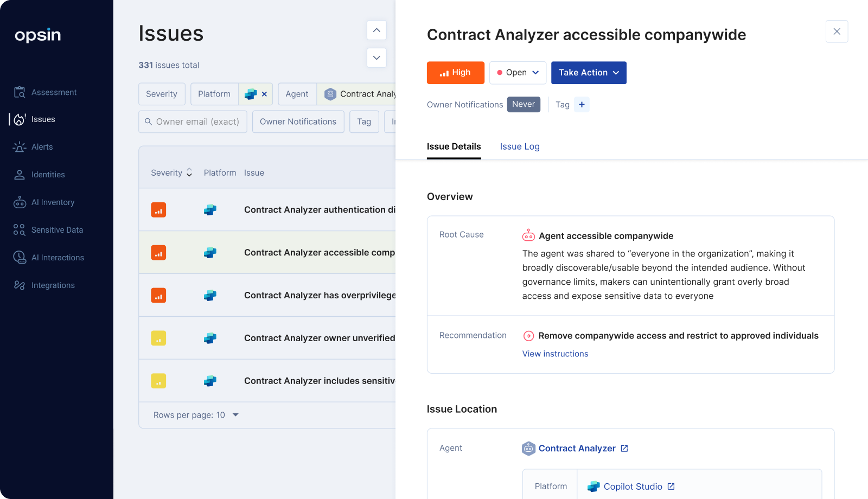The height and width of the screenshot is (499, 868).
Task: Open the Contract Analyzer agent link
Action: tap(577, 448)
